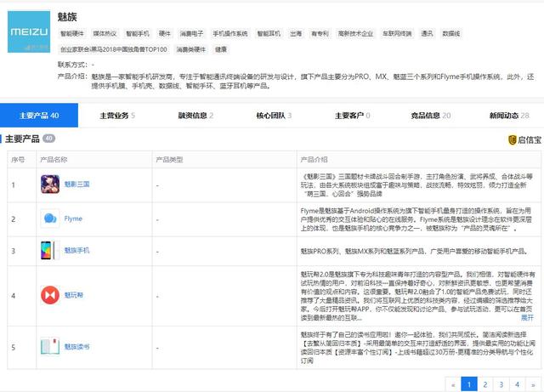Screen dimensions: 544x392
Task: Go to pagination page 2
Action: coord(485,384)
